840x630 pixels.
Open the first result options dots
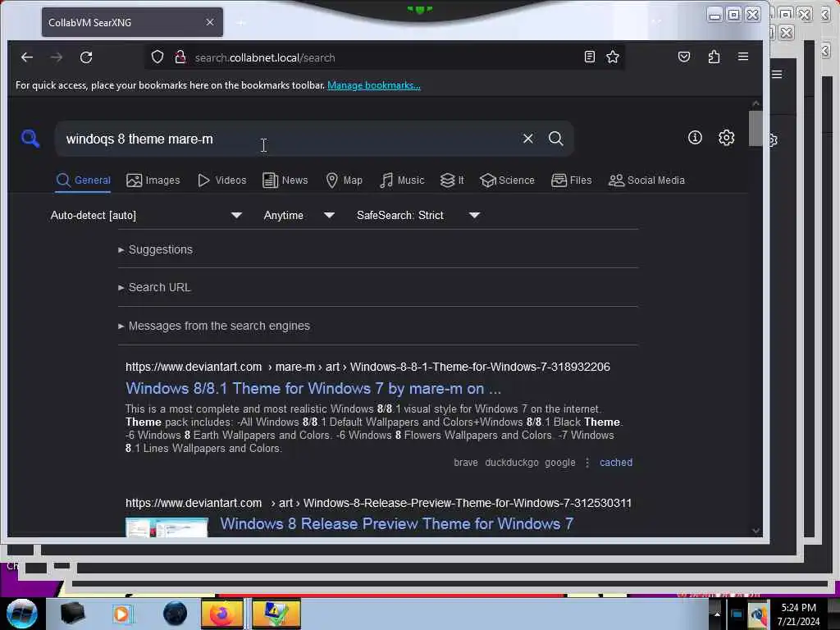(x=587, y=463)
